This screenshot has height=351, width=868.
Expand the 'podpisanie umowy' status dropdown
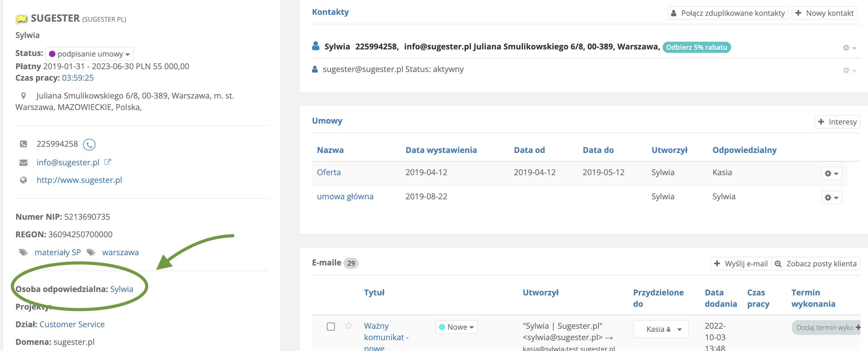tap(90, 54)
